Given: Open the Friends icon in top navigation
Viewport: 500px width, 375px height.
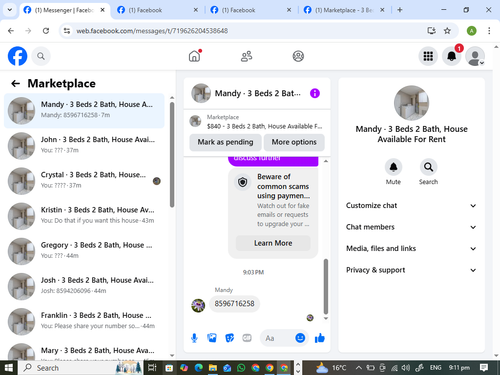Looking at the screenshot, I should point(246,56).
